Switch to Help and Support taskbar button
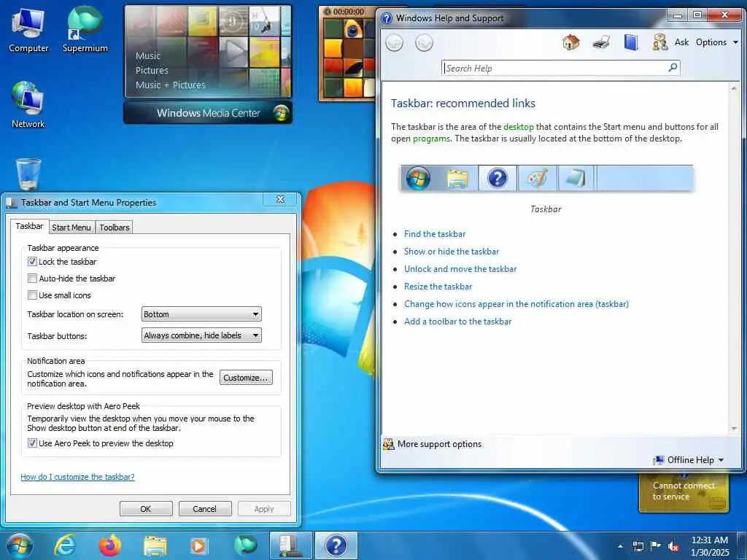The height and width of the screenshot is (560, 747). 336,545
